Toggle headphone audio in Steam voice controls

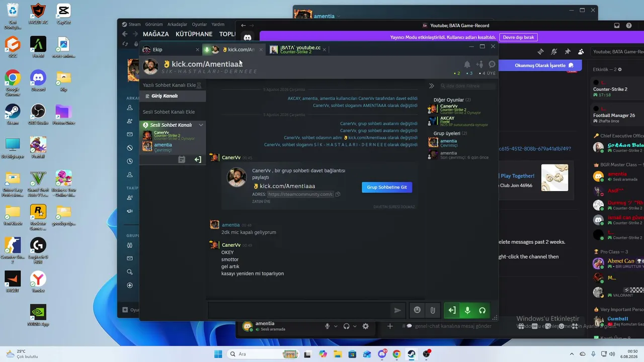click(x=482, y=310)
